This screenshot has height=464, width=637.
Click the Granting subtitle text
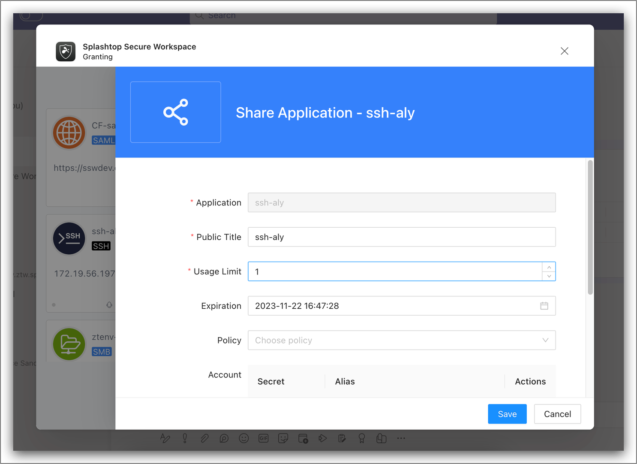[98, 57]
